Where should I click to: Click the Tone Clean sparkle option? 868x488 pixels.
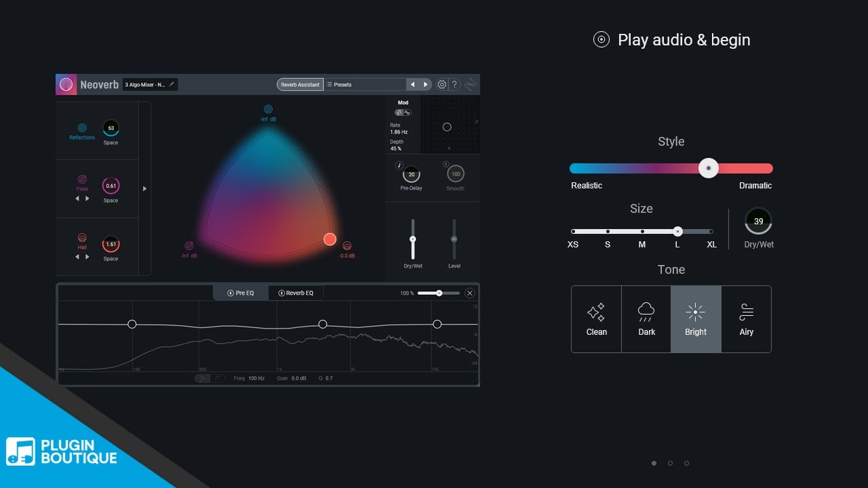tap(597, 319)
